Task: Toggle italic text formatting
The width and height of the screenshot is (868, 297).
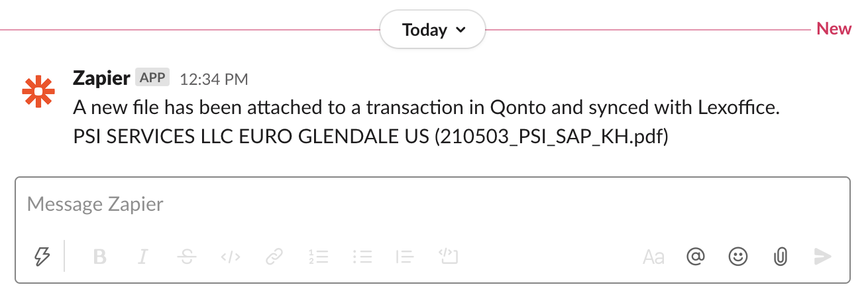Action: pos(142,257)
